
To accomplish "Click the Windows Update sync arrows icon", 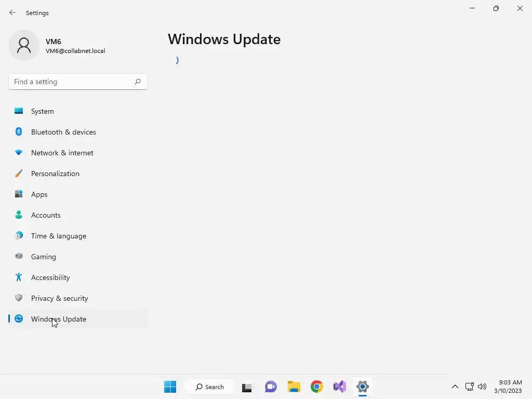I will coord(19,318).
